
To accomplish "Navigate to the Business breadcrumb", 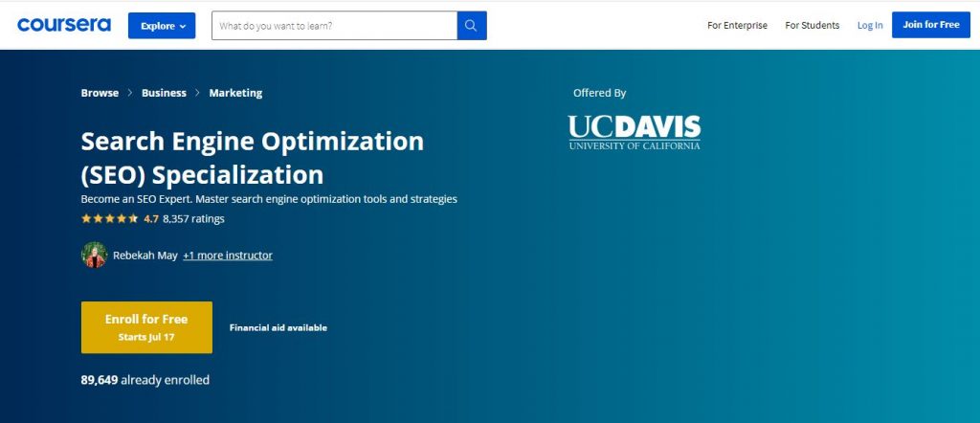I will coord(164,93).
